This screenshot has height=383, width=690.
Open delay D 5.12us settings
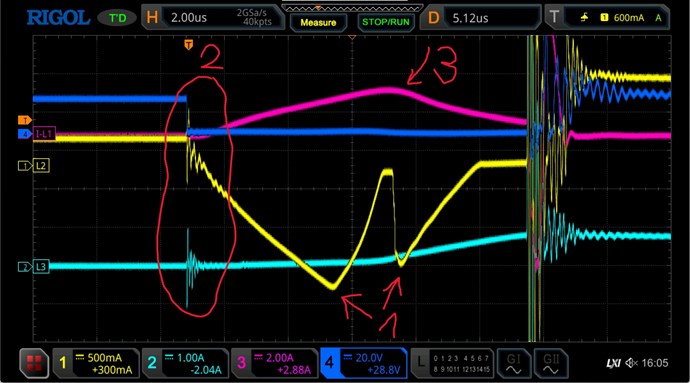point(481,18)
